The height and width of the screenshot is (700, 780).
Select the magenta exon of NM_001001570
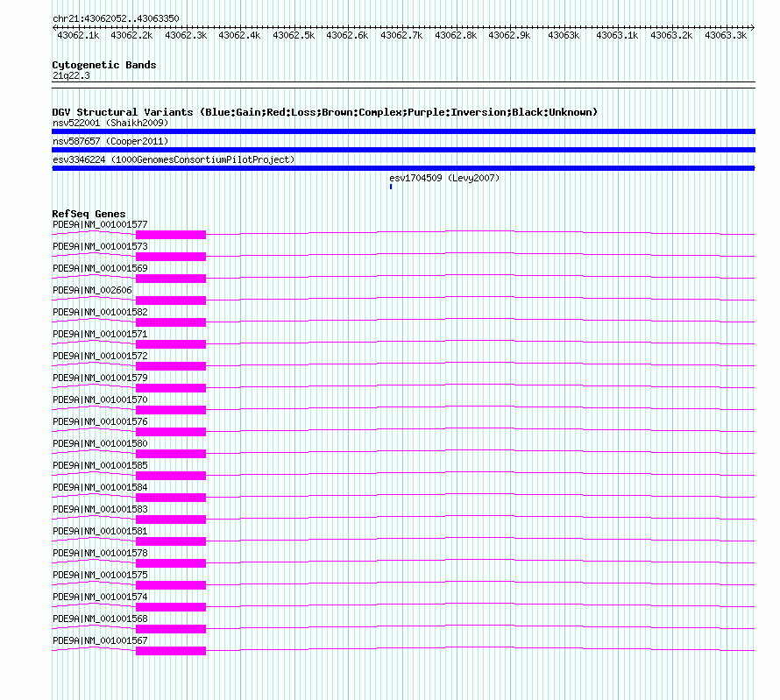pyautogui.click(x=171, y=410)
